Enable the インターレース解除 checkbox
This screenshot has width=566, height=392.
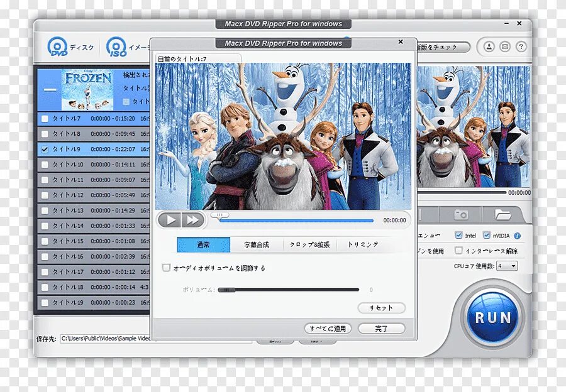pyautogui.click(x=458, y=250)
